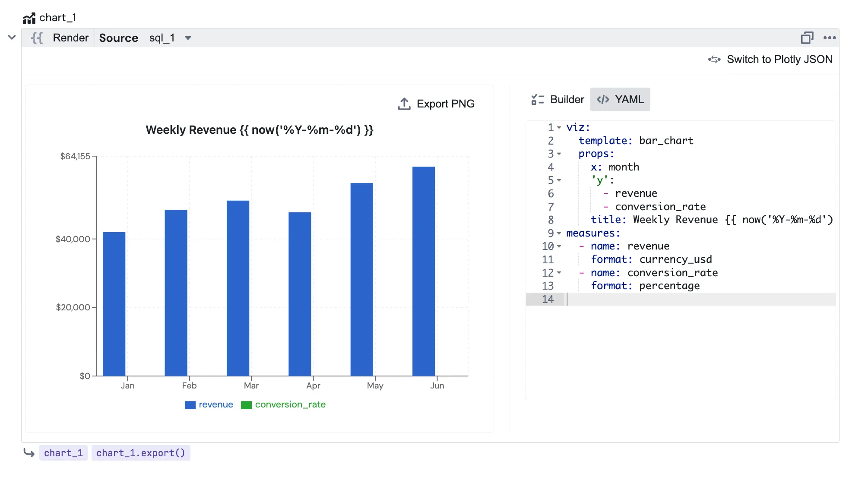Click the Feb revenue bar

(176, 293)
